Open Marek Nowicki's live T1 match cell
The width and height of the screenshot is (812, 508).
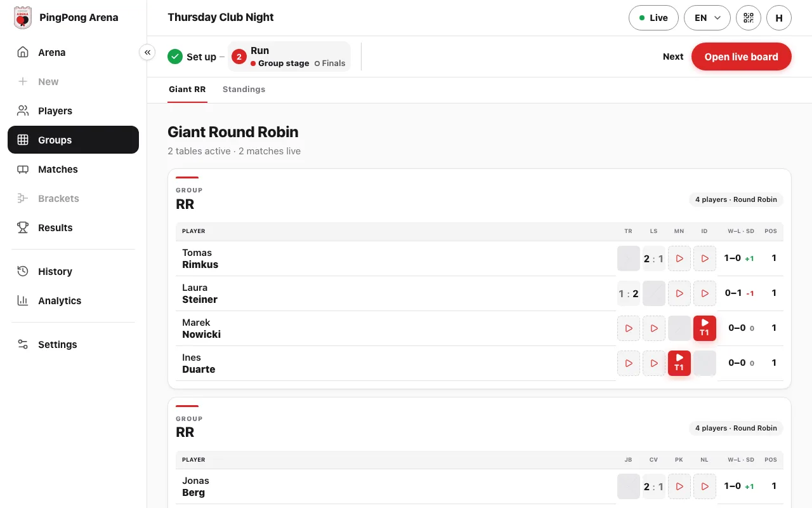pyautogui.click(x=705, y=328)
